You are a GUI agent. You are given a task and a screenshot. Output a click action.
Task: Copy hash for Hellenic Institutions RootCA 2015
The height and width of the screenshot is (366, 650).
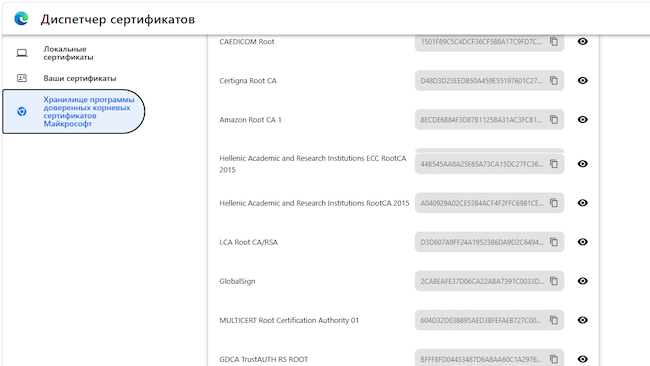554,203
